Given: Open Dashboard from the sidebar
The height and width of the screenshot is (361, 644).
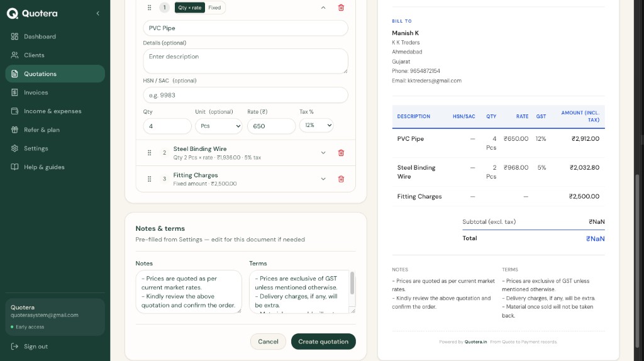Looking at the screenshot, I should pos(55,36).
